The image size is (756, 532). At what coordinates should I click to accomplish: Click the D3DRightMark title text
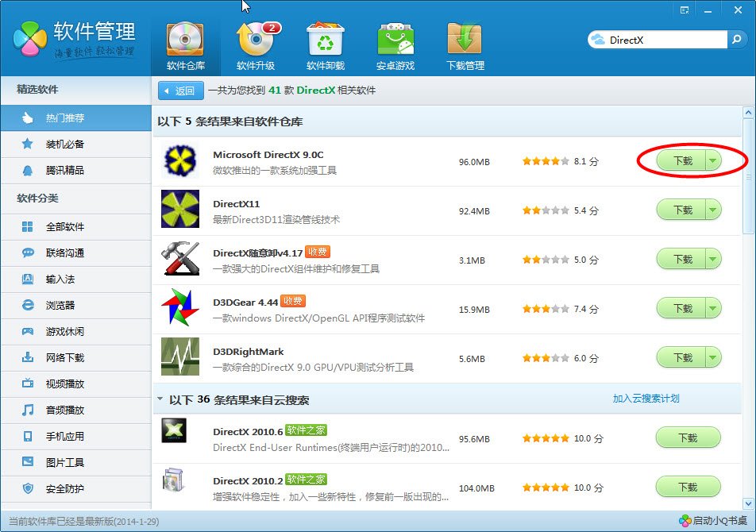point(249,352)
